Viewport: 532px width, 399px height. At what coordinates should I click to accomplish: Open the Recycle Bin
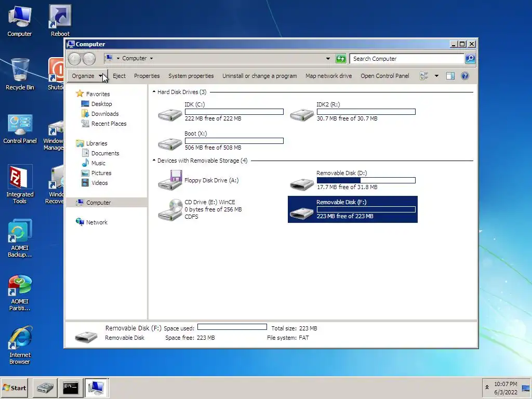click(20, 74)
